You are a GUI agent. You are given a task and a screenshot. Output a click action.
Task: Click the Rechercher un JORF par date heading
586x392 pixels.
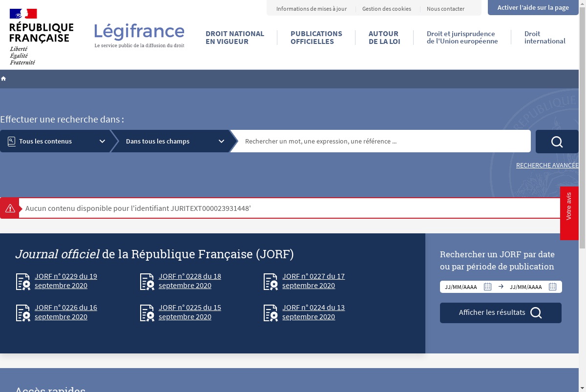[x=497, y=260]
